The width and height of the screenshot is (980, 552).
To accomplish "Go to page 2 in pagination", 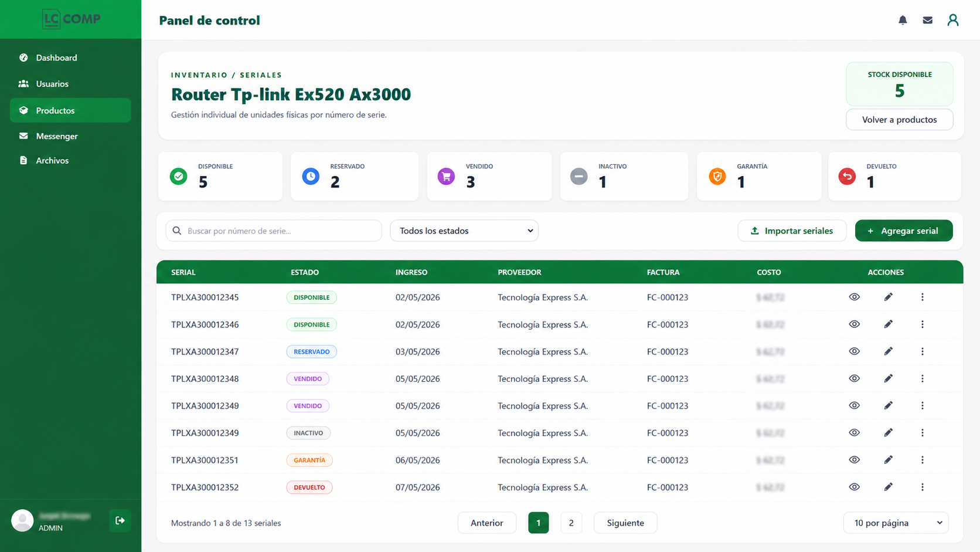I will [x=571, y=523].
